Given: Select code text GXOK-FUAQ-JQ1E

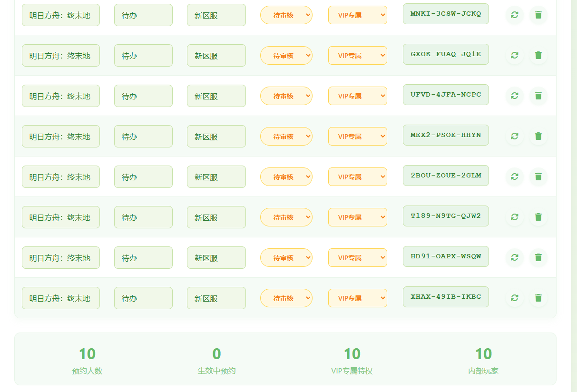Looking at the screenshot, I should pyautogui.click(x=446, y=54).
